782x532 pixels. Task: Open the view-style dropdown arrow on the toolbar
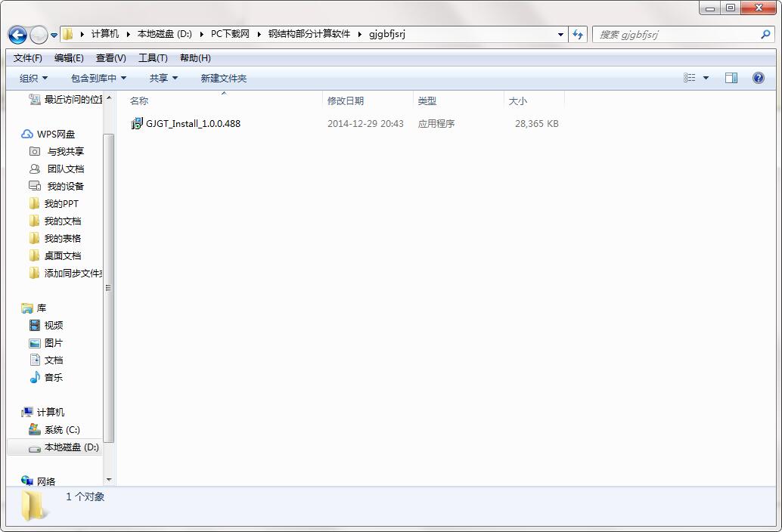click(705, 78)
